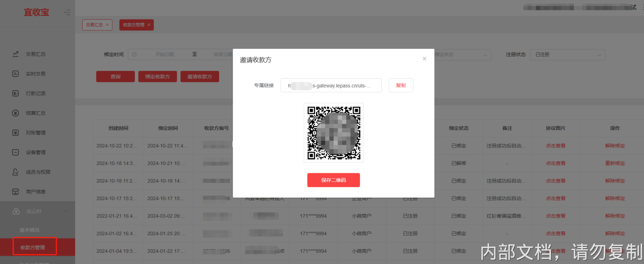
Task: Click the 交易汇总 chart icon in sidebar
Action: pos(15,54)
